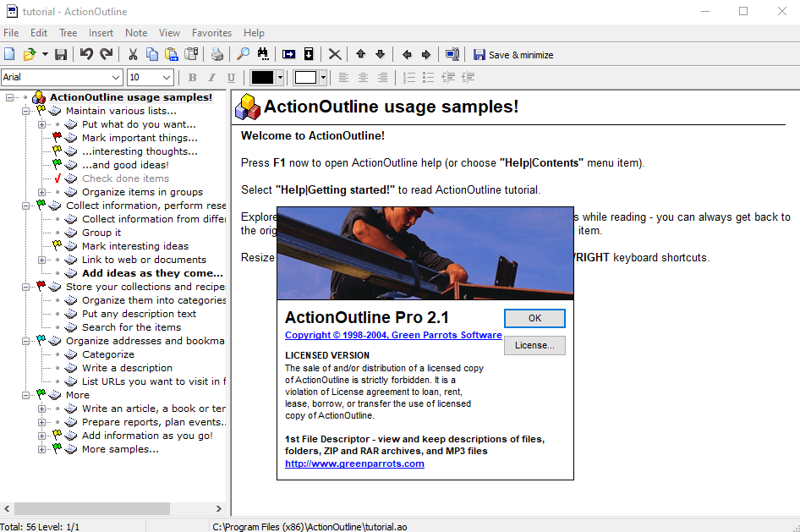Select the Search for the items tree item
Screen dimensions: 800x532
tap(132, 327)
